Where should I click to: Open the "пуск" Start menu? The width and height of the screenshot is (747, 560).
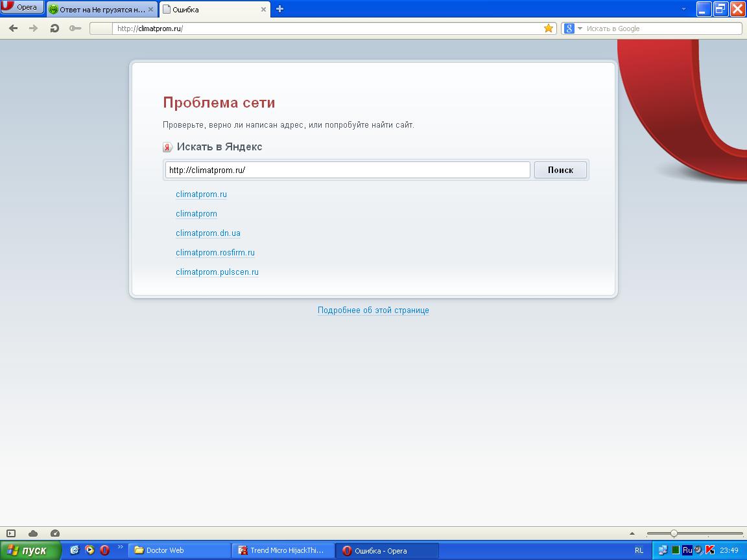point(30,550)
